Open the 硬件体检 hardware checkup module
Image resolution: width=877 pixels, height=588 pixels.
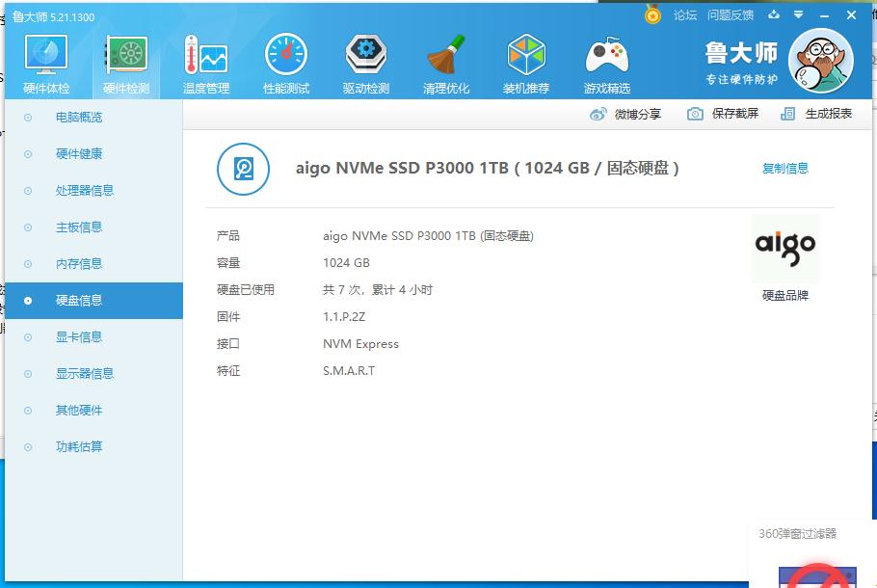[x=46, y=64]
